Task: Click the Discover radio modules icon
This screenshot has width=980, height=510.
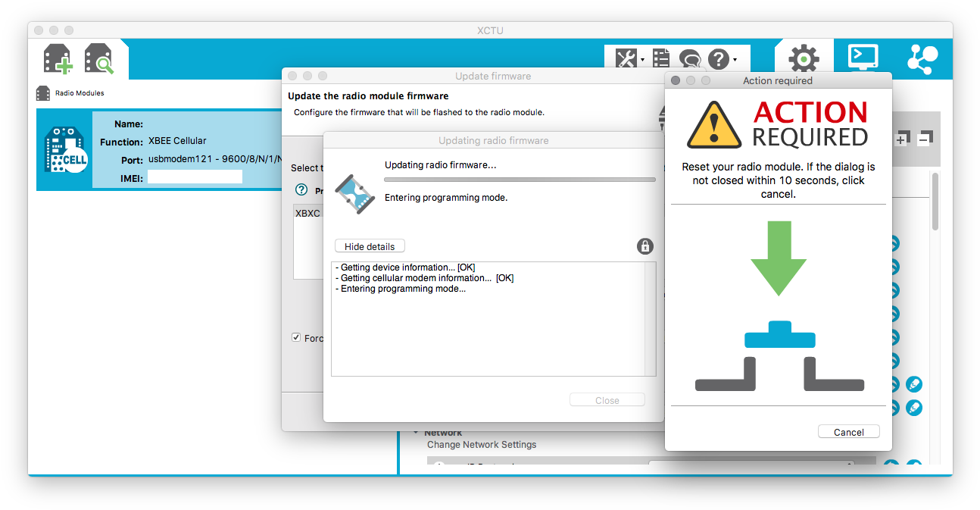Action: [x=99, y=59]
